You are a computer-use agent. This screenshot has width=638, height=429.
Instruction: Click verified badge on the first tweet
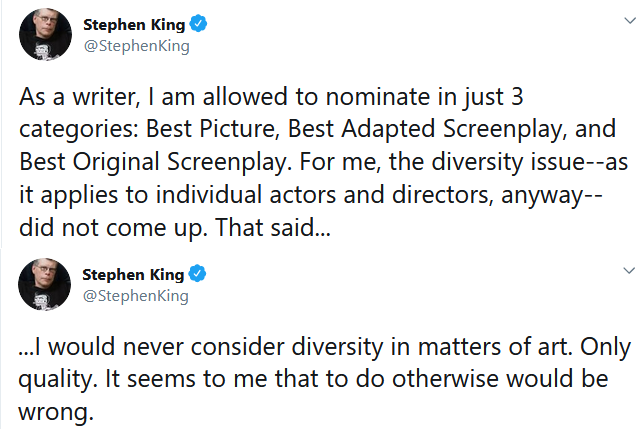tap(199, 25)
